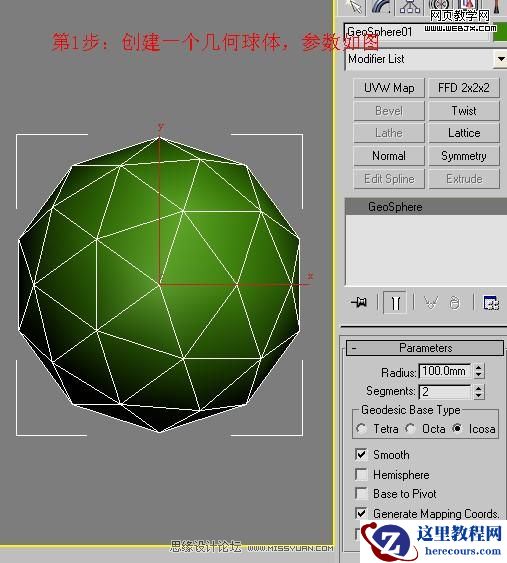Select the Octa base type
Image resolution: width=507 pixels, height=563 pixels.
[x=410, y=428]
